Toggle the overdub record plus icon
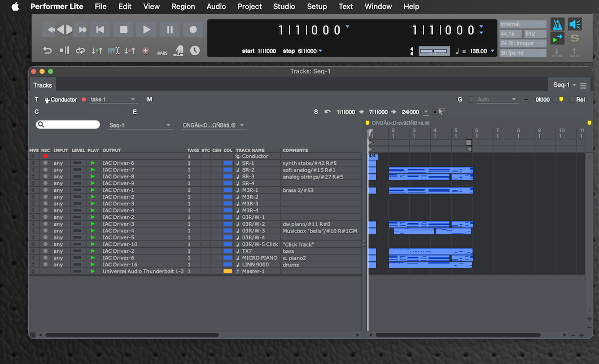The height and width of the screenshot is (364, 599). 146,50
